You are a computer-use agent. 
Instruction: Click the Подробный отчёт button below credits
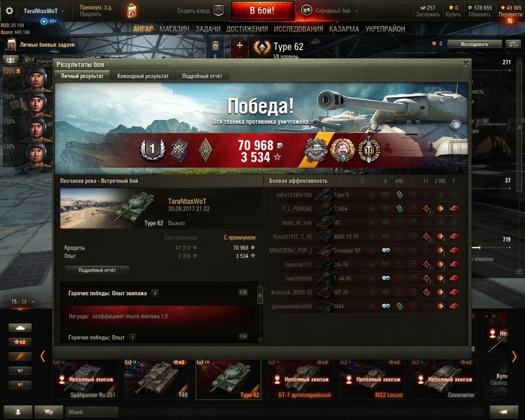(97, 270)
